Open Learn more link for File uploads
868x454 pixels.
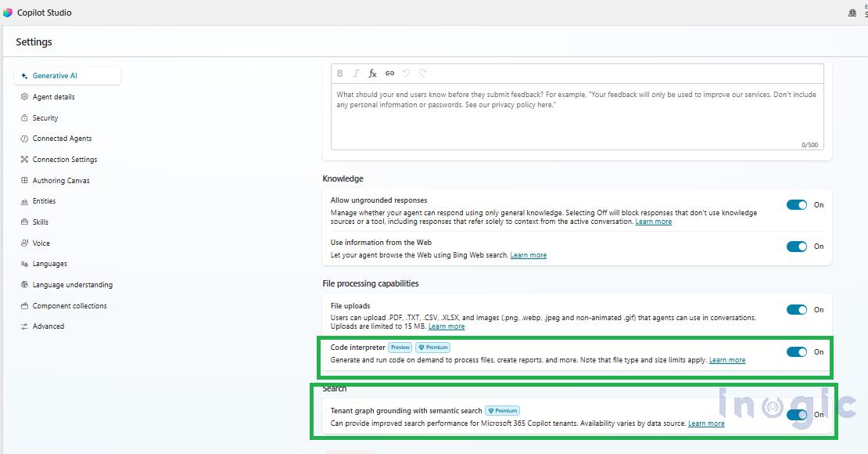(x=447, y=326)
